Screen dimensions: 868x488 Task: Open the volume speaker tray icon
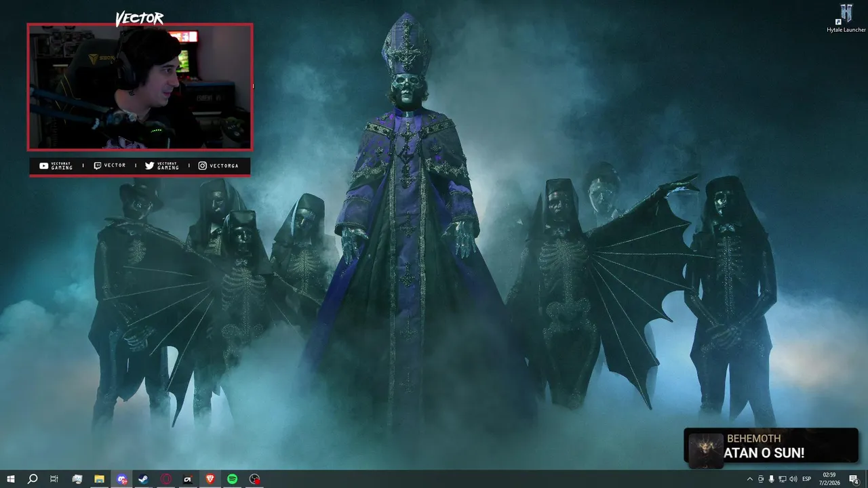coord(793,479)
